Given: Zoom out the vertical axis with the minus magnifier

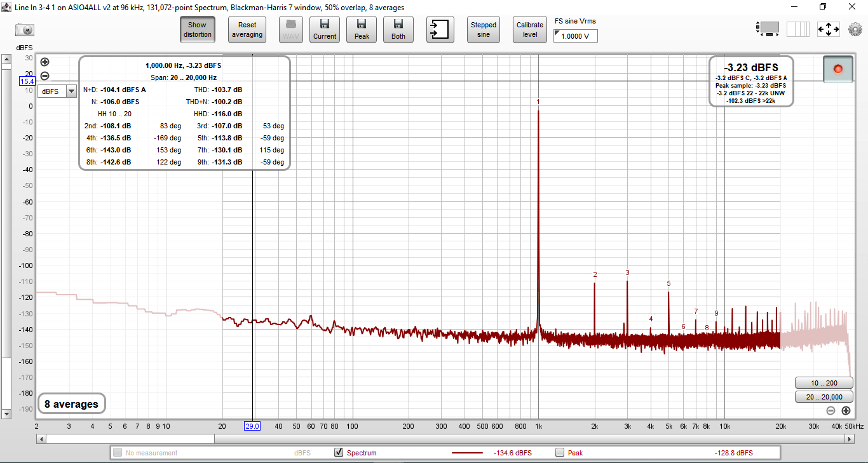Looking at the screenshot, I should point(44,76).
